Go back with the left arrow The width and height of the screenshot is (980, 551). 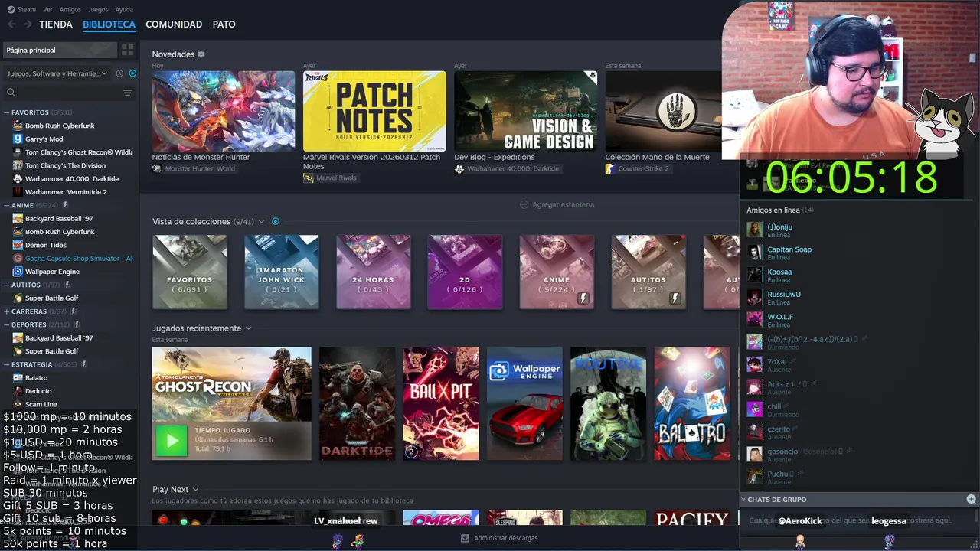pos(11,24)
